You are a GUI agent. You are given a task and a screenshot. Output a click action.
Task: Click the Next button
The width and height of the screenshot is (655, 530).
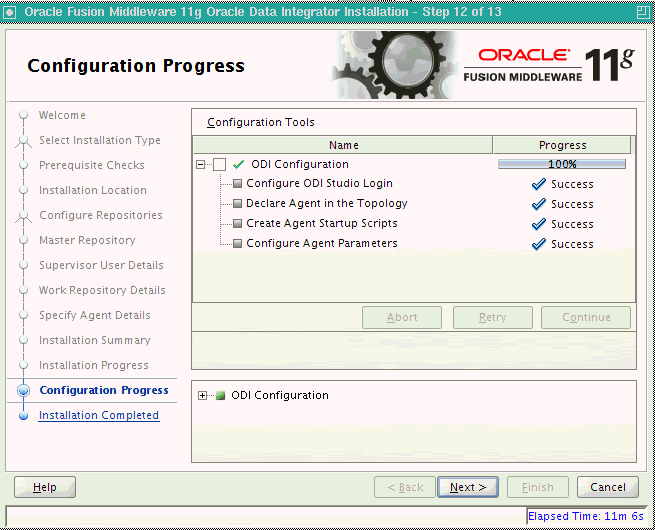468,487
